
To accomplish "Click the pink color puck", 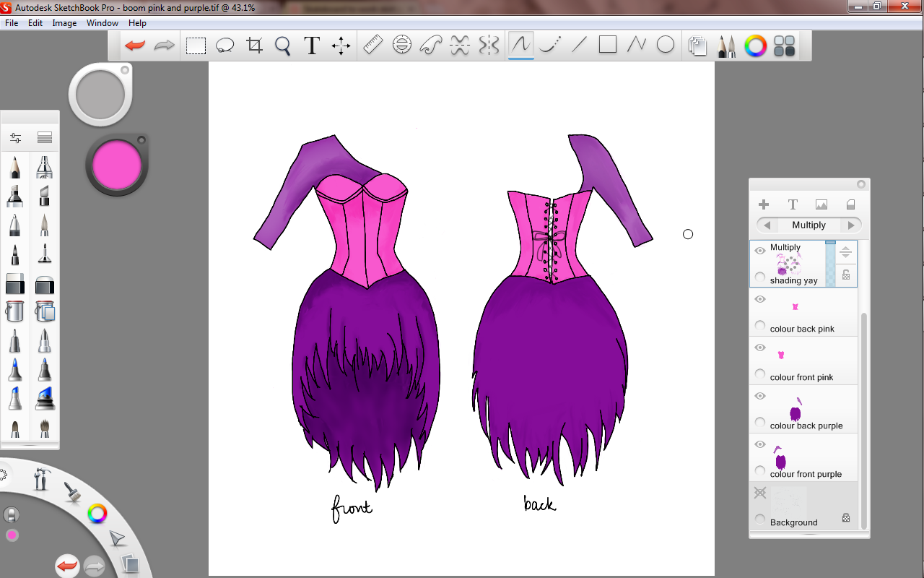I will (117, 165).
